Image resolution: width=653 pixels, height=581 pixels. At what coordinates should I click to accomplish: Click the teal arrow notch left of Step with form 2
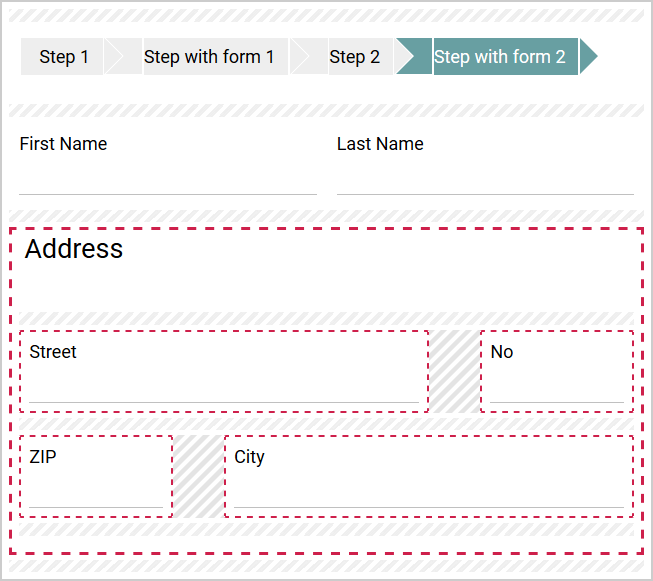[x=412, y=57]
